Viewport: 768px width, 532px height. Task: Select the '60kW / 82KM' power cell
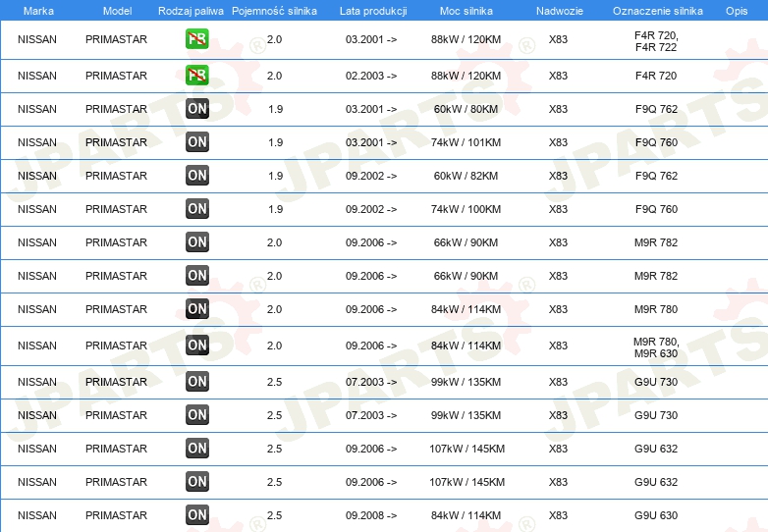click(x=466, y=176)
